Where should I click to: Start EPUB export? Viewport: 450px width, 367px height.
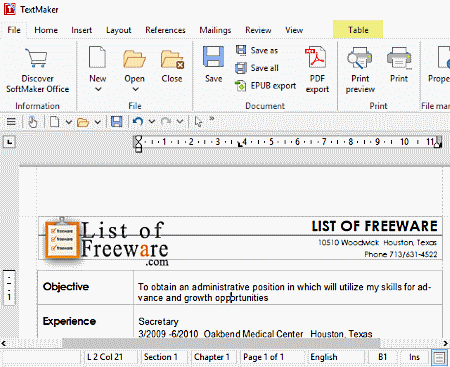coord(265,86)
